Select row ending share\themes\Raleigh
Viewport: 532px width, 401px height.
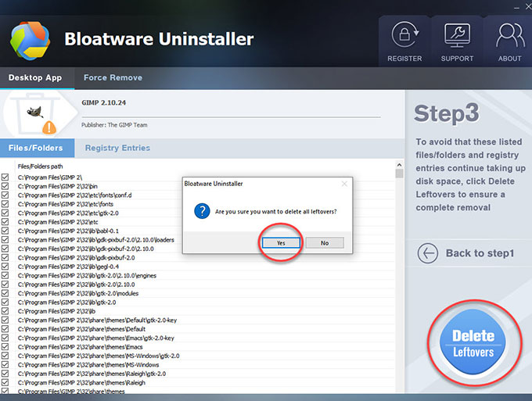[197, 383]
